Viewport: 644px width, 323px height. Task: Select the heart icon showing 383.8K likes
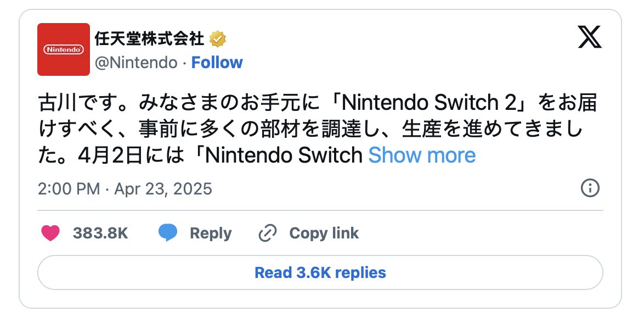point(50,233)
